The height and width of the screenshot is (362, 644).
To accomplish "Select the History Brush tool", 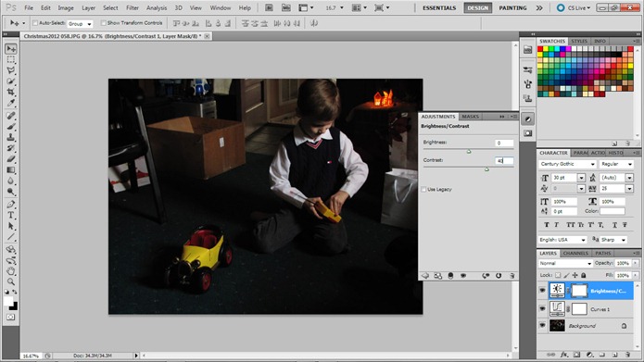I will point(11,148).
